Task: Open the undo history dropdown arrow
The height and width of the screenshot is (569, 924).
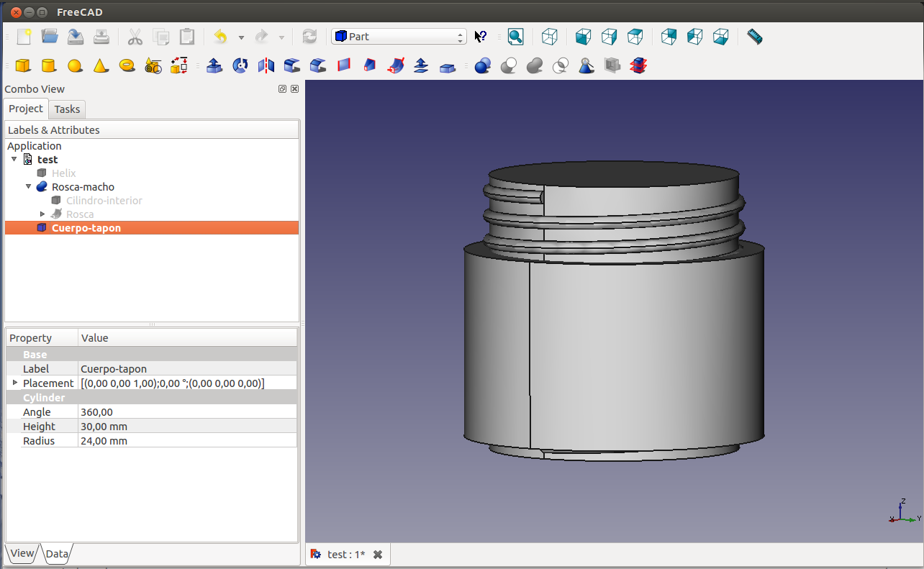Action: (x=241, y=37)
